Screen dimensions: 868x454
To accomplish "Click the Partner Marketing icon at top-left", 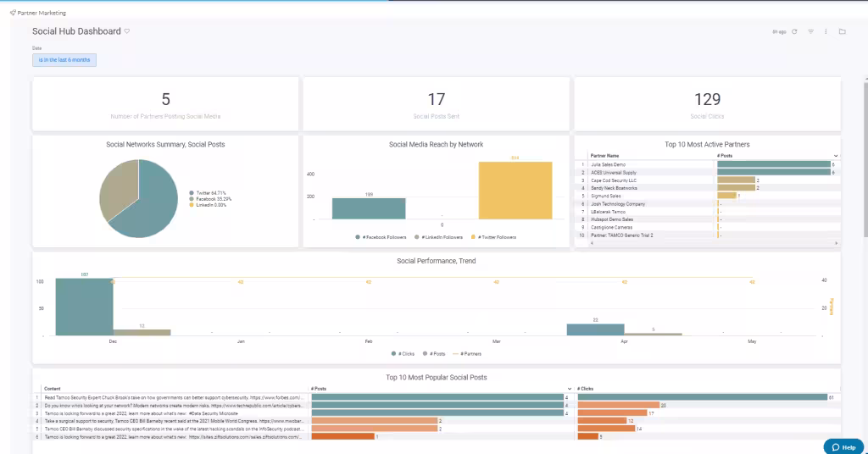I will tap(13, 14).
